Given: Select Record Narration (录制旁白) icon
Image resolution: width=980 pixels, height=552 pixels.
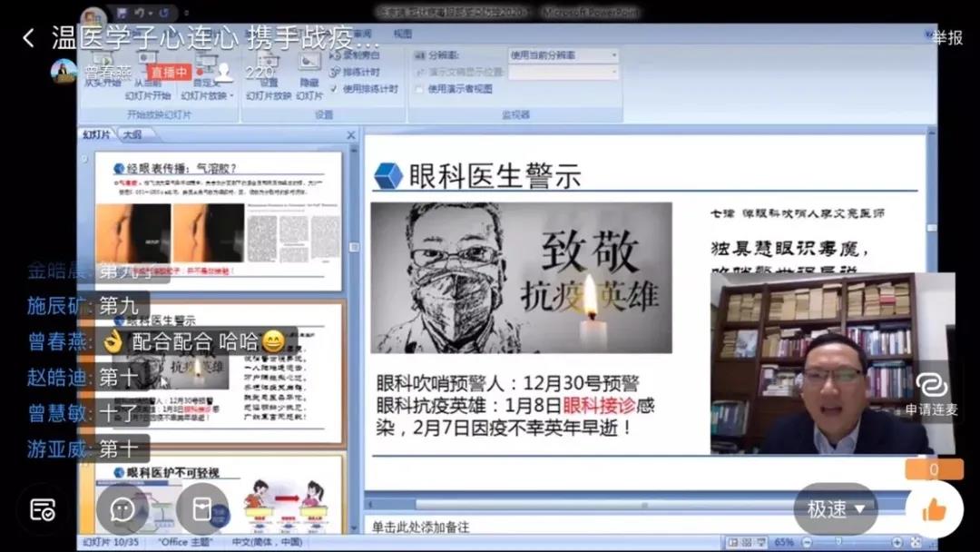Looking at the screenshot, I should tap(358, 56).
